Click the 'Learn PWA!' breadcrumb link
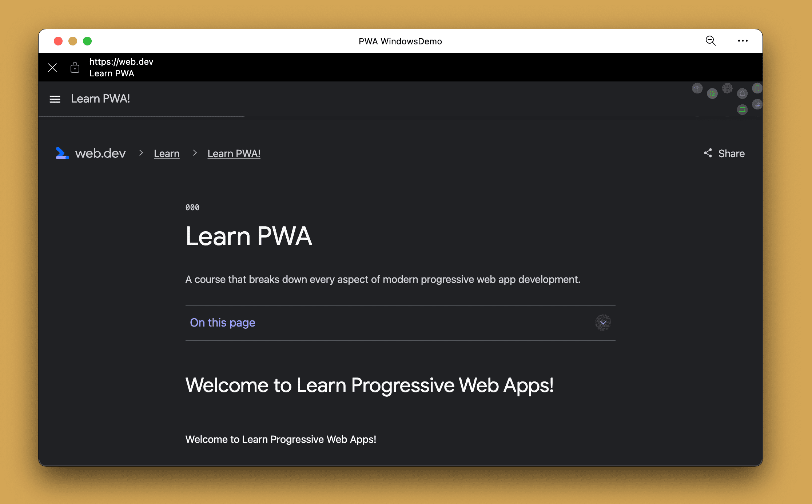The width and height of the screenshot is (812, 504). (x=235, y=153)
